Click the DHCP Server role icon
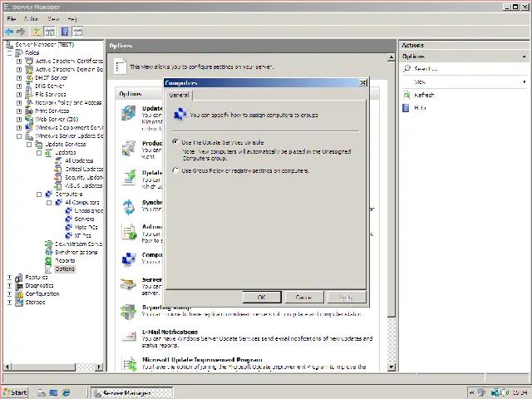 tap(30, 77)
